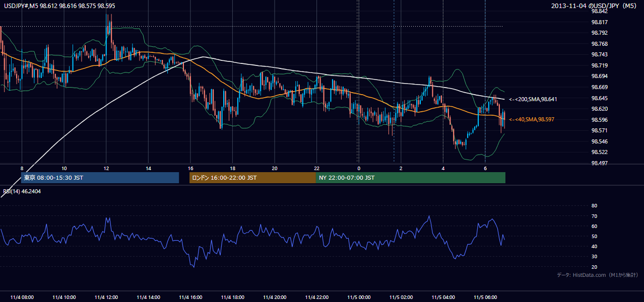
Task: Click RSI scale value 40
Action: (x=594, y=246)
